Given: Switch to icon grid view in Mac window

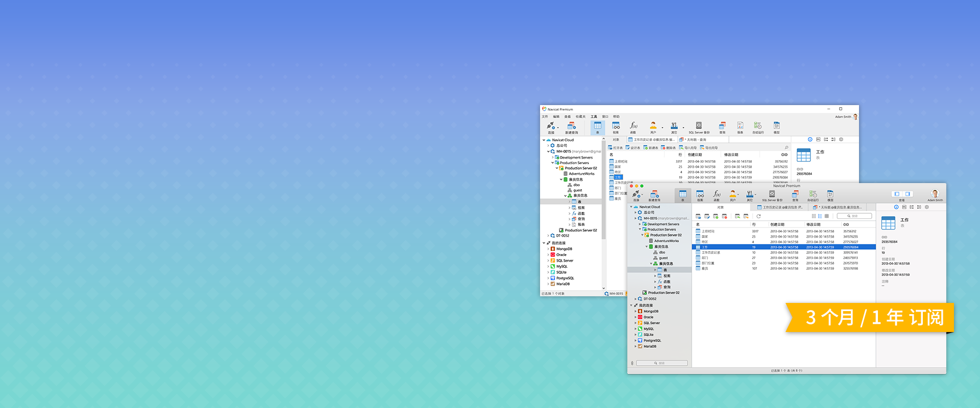Looking at the screenshot, I should coord(814,216).
